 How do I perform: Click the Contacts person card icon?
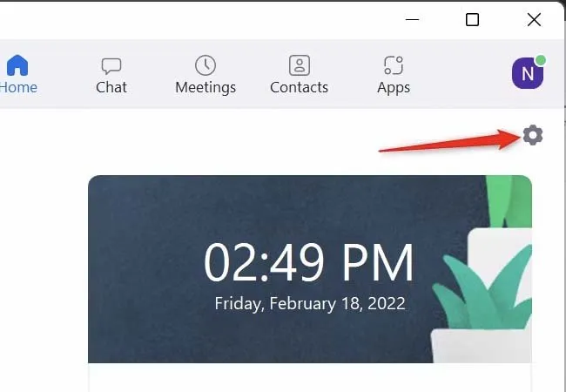[x=300, y=65]
